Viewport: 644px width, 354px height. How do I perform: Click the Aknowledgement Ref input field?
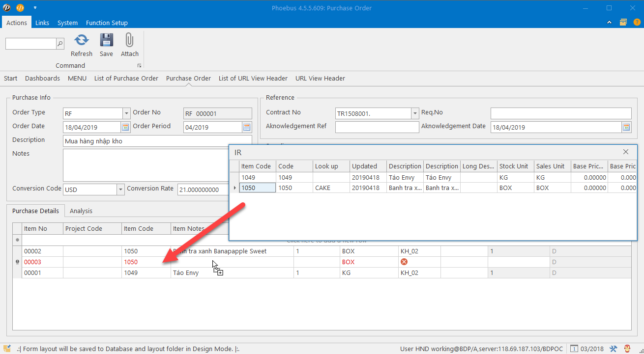click(377, 127)
